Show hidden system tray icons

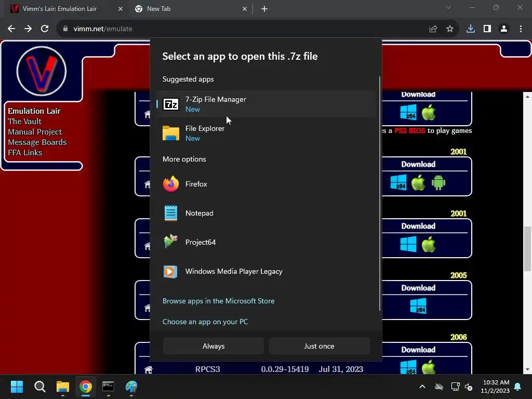(x=422, y=387)
